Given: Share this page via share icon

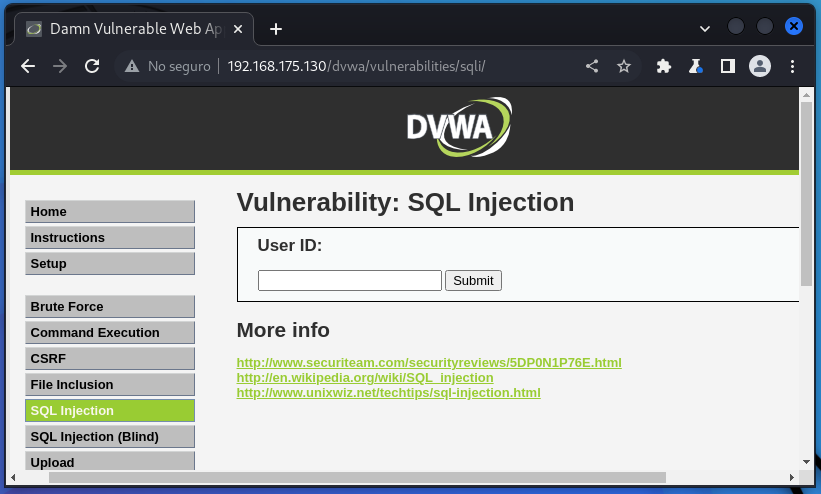Looking at the screenshot, I should (x=592, y=66).
